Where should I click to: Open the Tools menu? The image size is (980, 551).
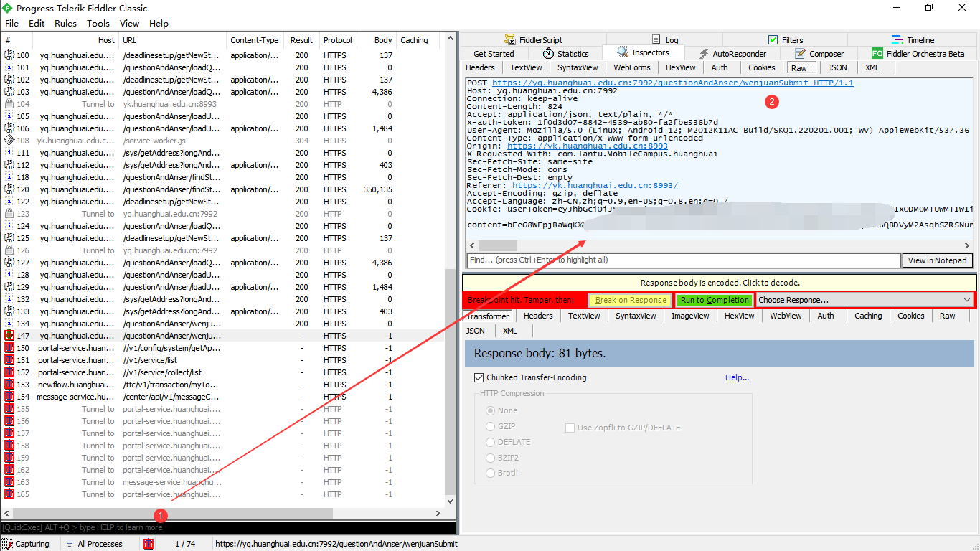click(x=98, y=23)
